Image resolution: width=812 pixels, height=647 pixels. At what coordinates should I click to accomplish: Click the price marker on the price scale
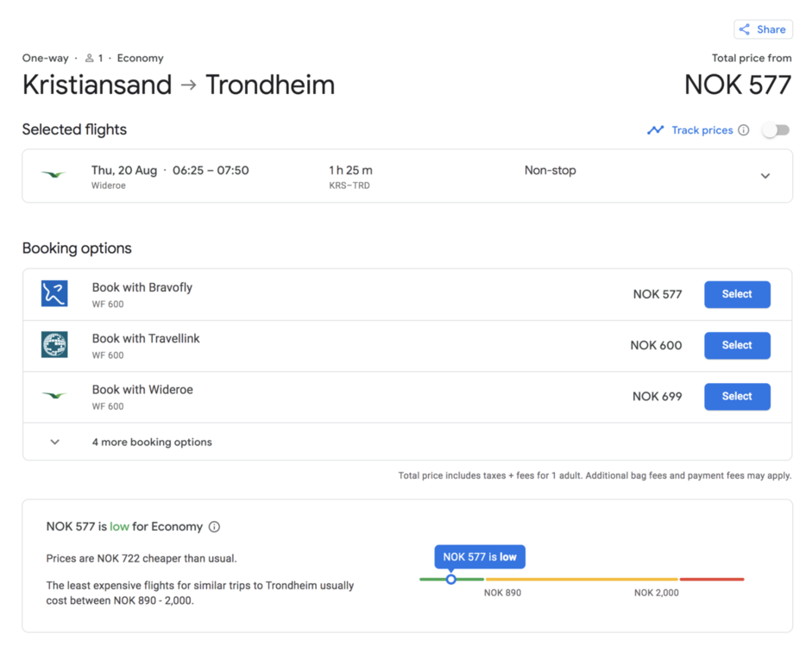[x=451, y=579]
